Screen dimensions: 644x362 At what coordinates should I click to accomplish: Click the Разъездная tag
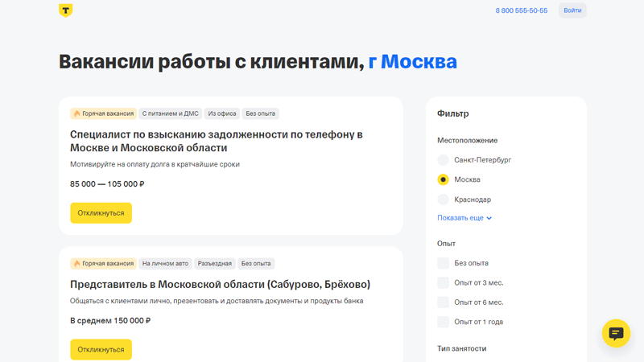[x=214, y=264]
